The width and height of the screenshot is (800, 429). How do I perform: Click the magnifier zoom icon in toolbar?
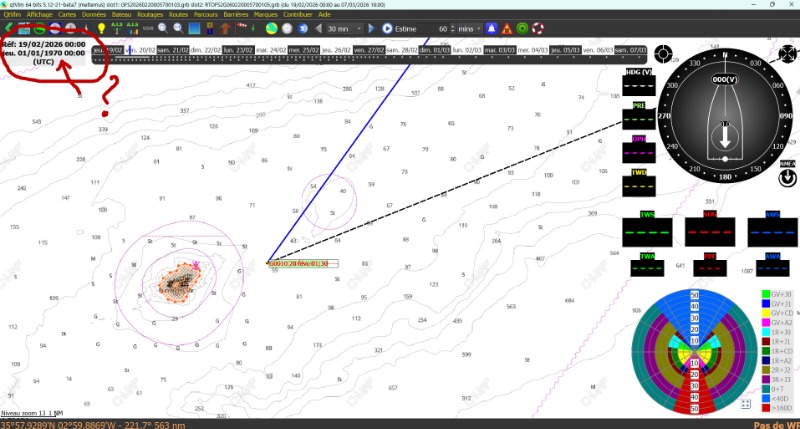click(x=161, y=28)
